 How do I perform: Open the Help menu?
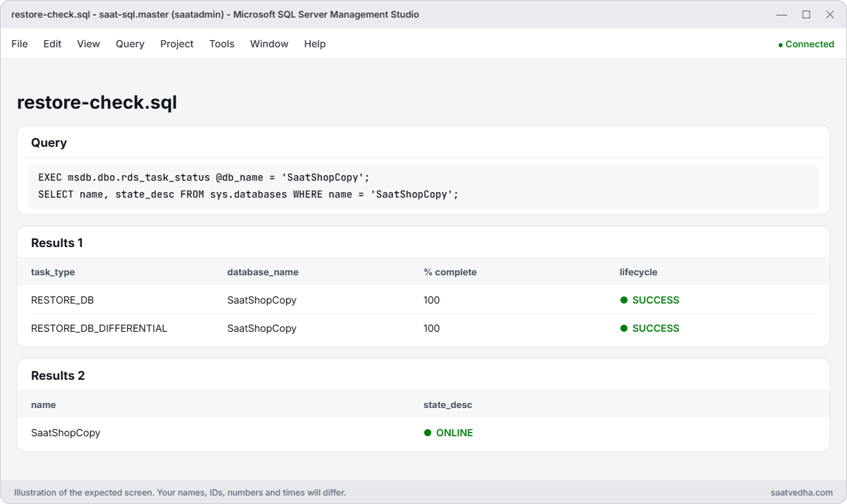(x=315, y=44)
